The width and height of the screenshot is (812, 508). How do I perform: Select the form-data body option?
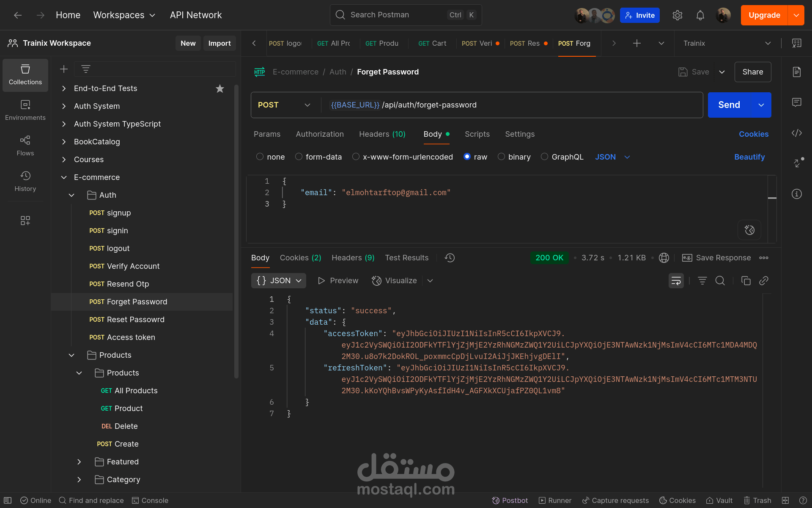(299, 157)
